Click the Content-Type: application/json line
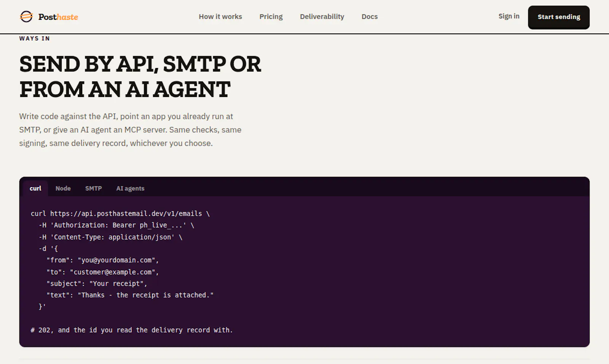 (110, 237)
